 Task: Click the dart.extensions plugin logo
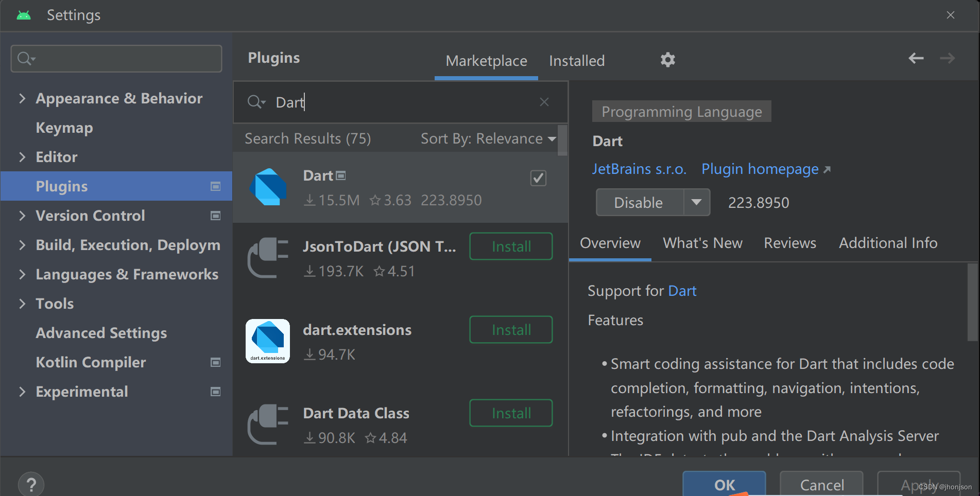point(268,341)
